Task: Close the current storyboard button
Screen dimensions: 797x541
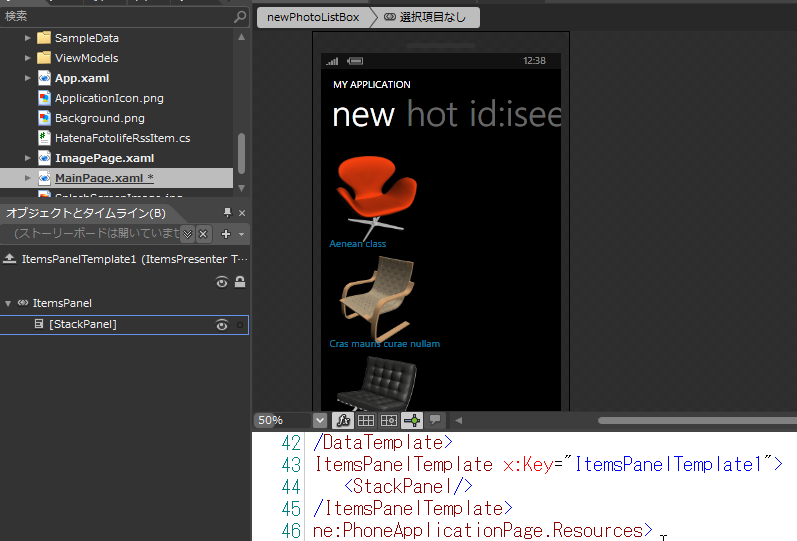Action: coord(203,234)
